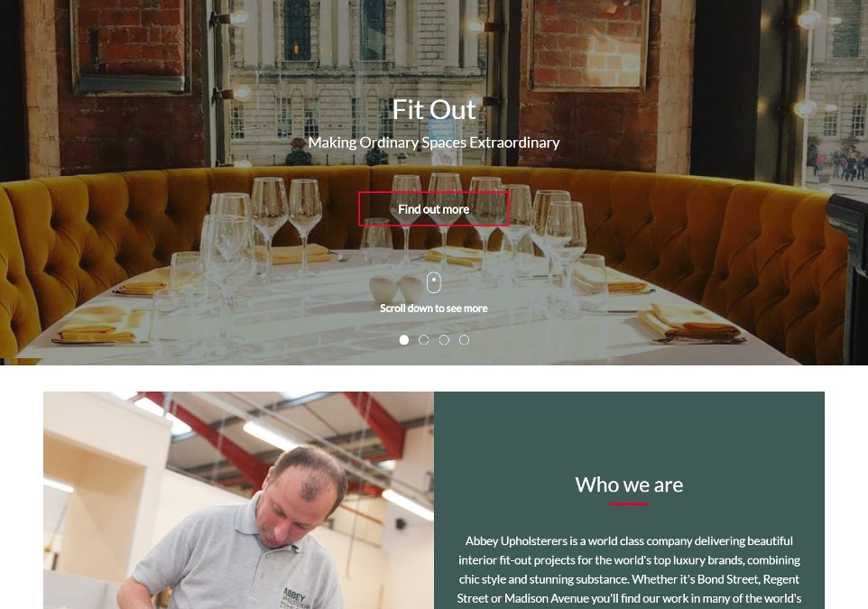Click the Abbey Upholsterers description paragraph
Viewport: 868px width, 609px height.
629,570
